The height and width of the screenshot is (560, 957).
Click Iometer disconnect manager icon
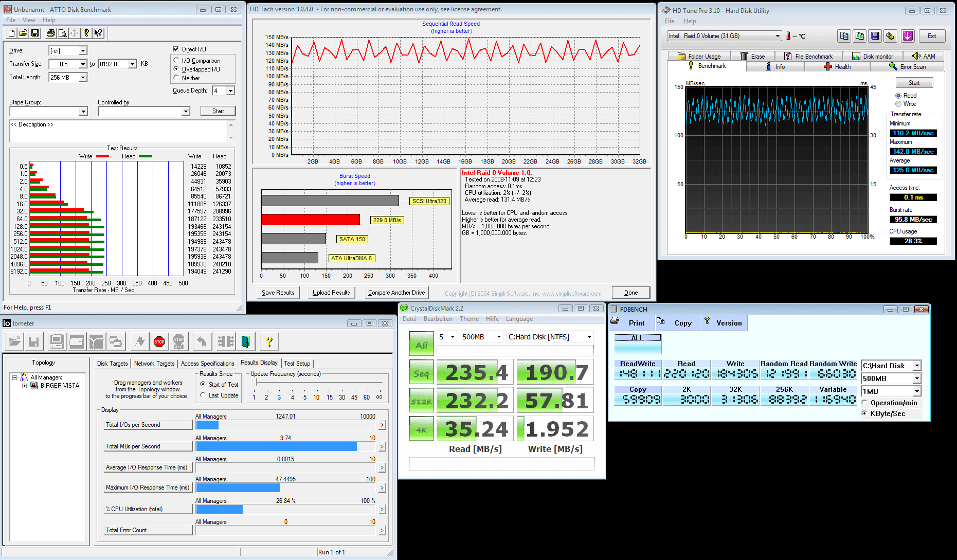coord(226,341)
